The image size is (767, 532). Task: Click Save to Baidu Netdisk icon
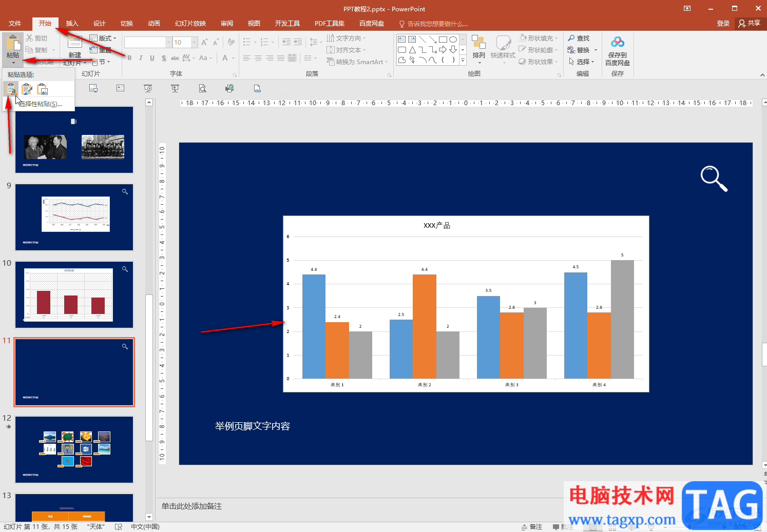click(x=618, y=43)
